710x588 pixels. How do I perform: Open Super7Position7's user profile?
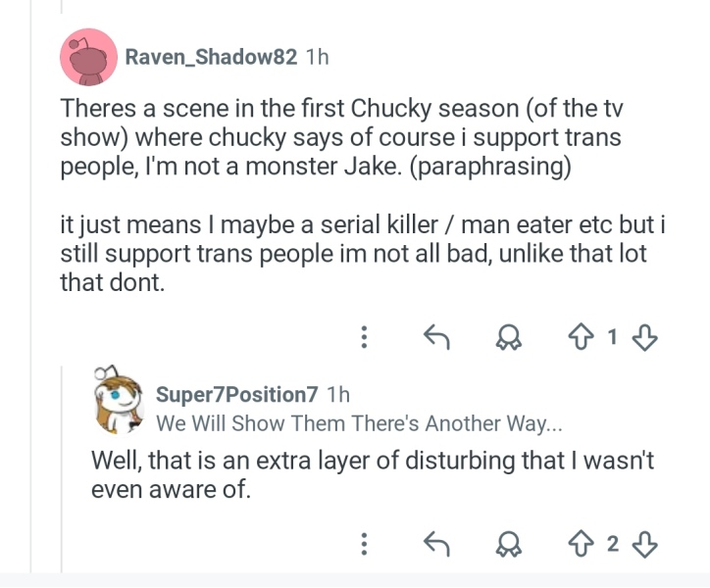236,394
